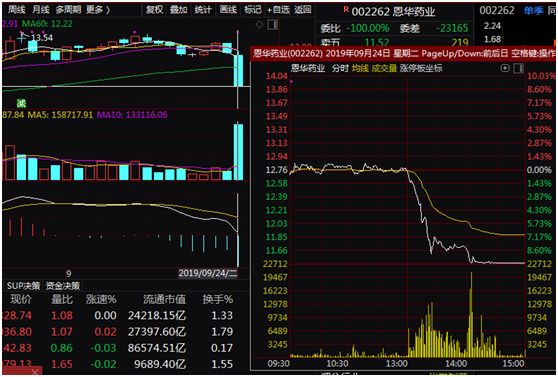The image size is (558, 377).
Task: Click the X icon at bottom-left corner
Action: tap(35, 372)
